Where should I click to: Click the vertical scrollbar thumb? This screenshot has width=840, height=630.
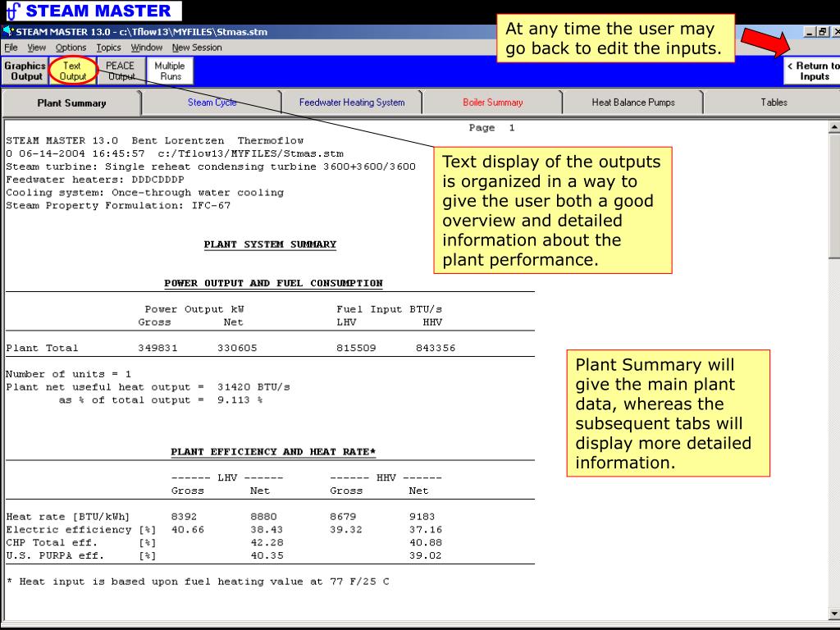[834, 195]
